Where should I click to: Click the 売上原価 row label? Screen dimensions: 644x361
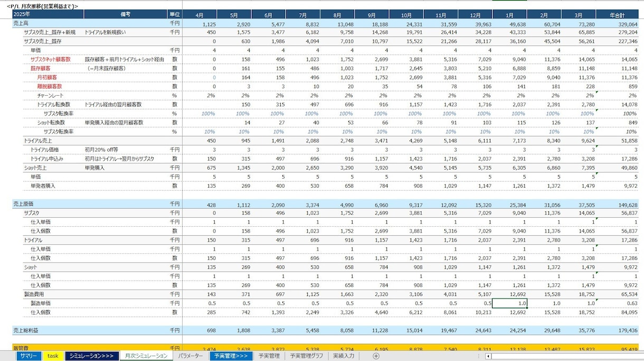[x=24, y=203]
